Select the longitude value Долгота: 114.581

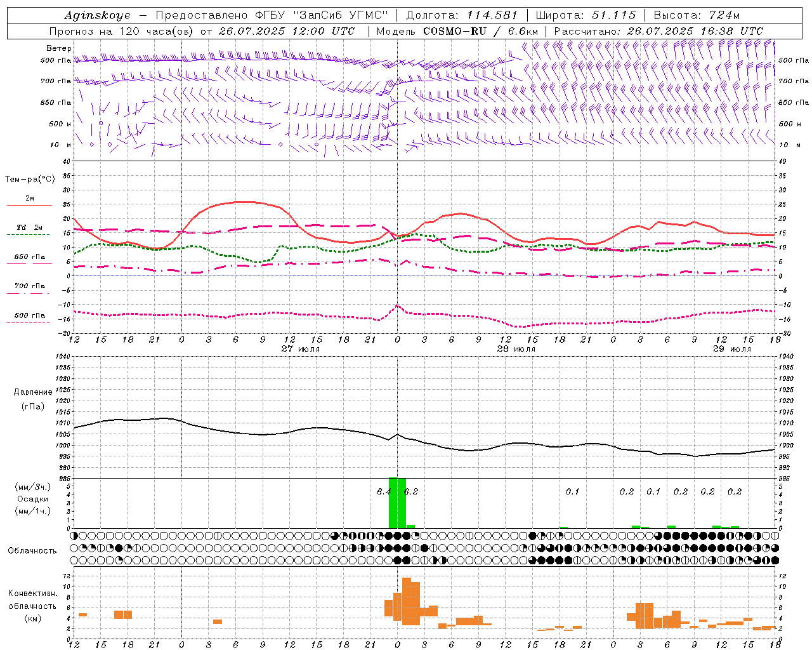[x=462, y=15]
